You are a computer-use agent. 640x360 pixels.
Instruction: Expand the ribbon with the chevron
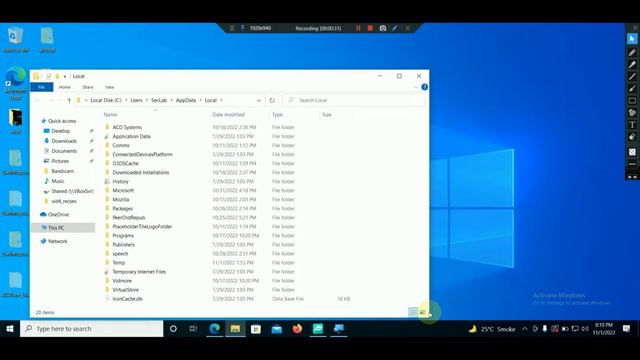(x=416, y=87)
